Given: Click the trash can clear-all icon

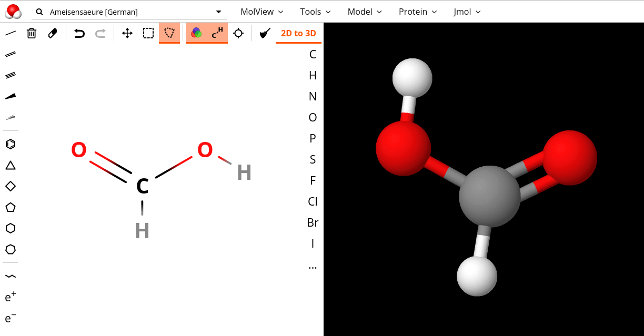Looking at the screenshot, I should point(32,33).
